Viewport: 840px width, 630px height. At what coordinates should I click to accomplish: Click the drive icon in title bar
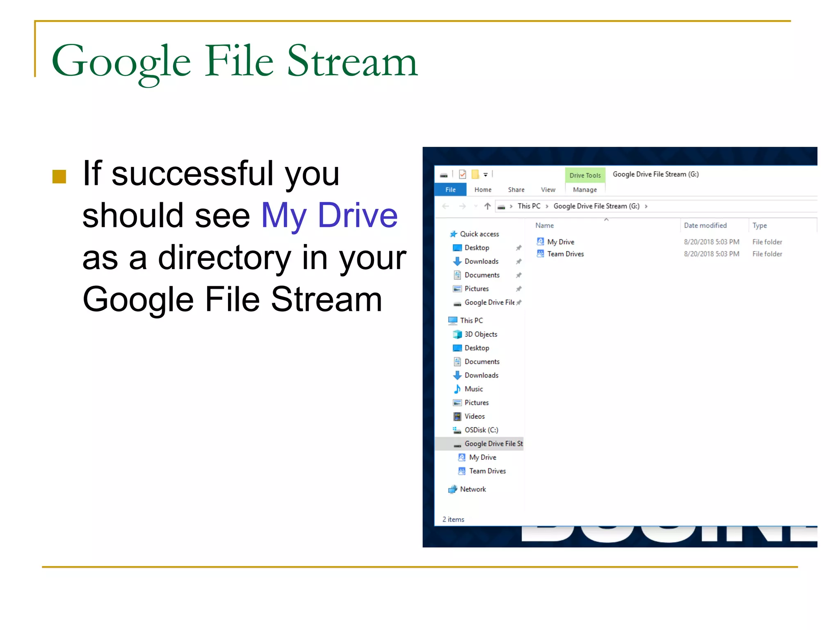point(444,175)
